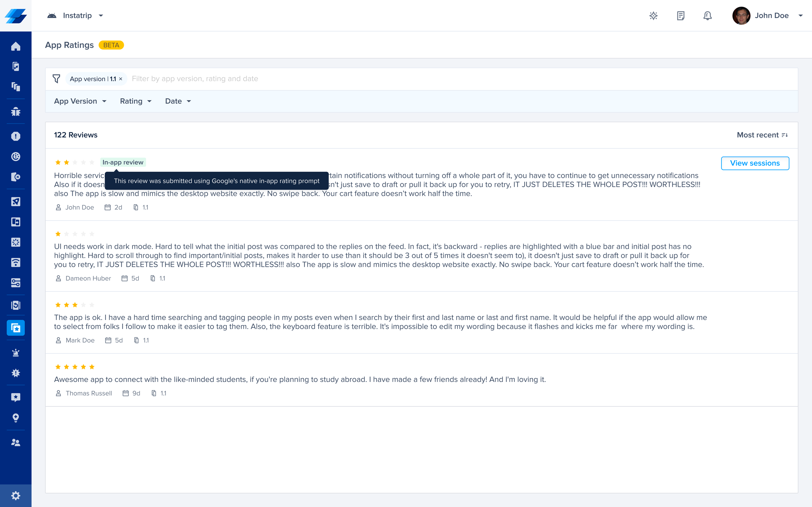
Task: Open the Instatrip app selector
Action: (77, 16)
